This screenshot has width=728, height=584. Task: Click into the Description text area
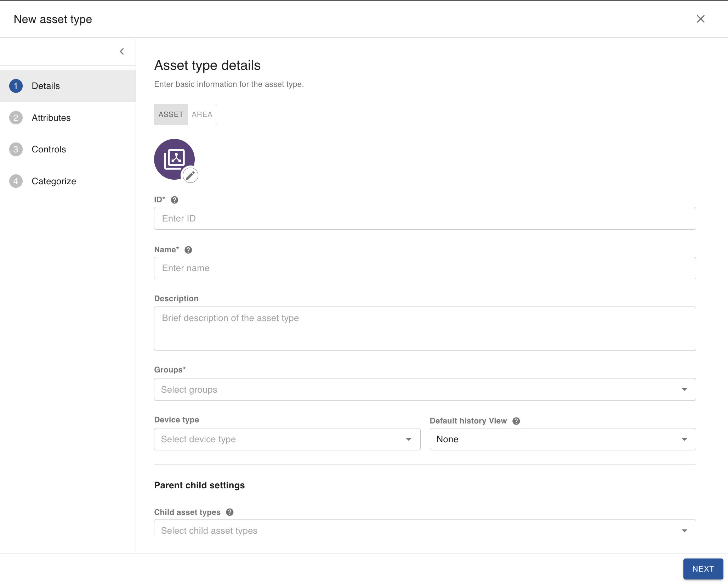(x=425, y=328)
